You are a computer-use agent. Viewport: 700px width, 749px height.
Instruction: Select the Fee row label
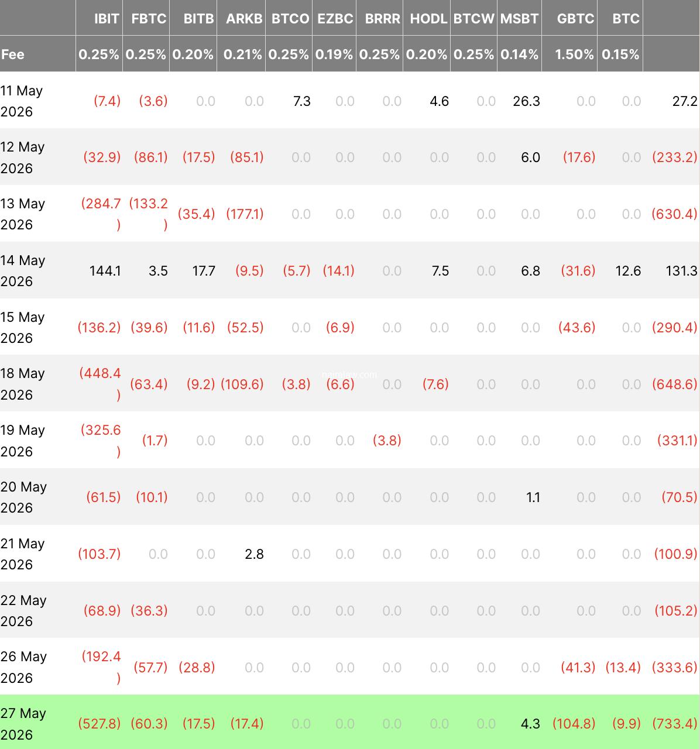click(x=13, y=54)
